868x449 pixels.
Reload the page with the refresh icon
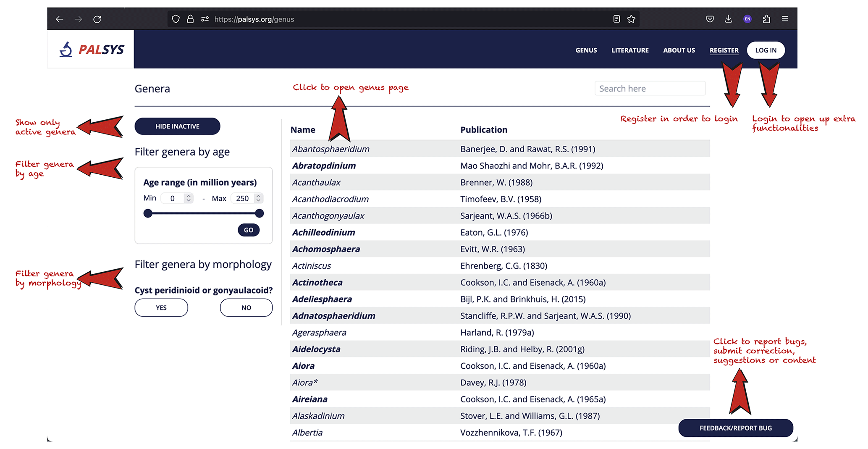(x=97, y=19)
